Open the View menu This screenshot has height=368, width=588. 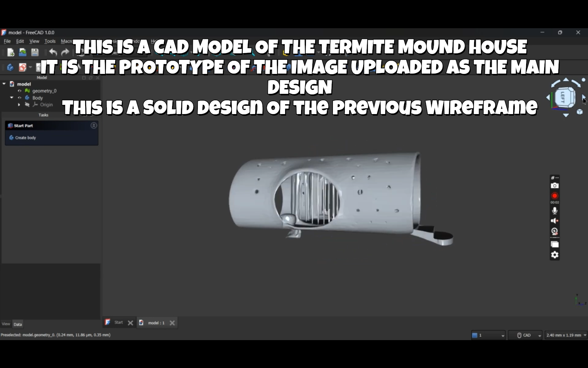coord(34,41)
